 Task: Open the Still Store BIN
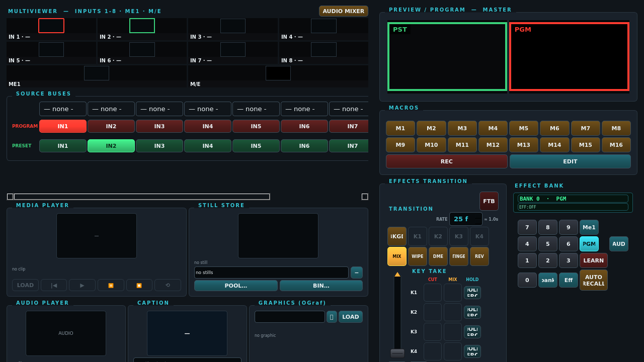tap(321, 286)
